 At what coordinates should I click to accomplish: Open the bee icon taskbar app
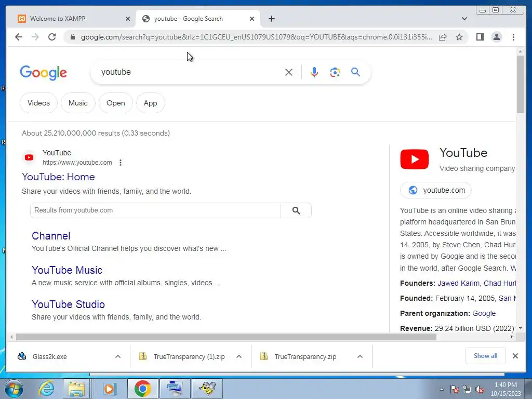click(x=207, y=389)
